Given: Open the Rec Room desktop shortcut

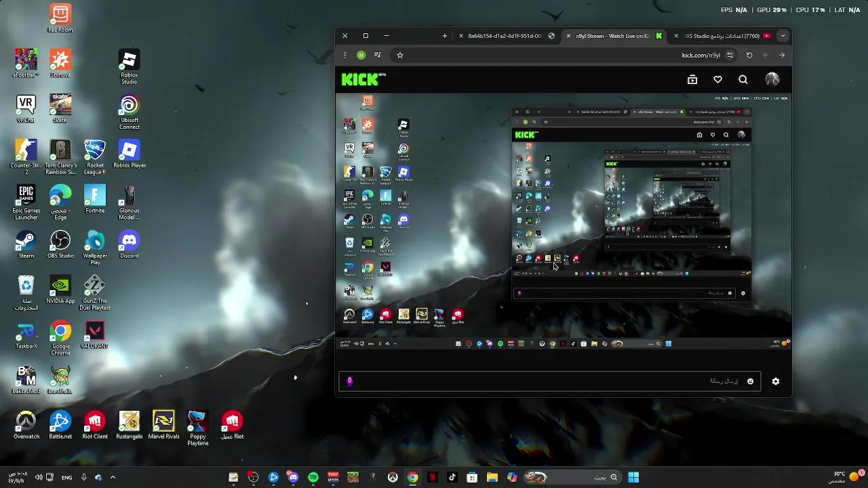Looking at the screenshot, I should coord(60,18).
